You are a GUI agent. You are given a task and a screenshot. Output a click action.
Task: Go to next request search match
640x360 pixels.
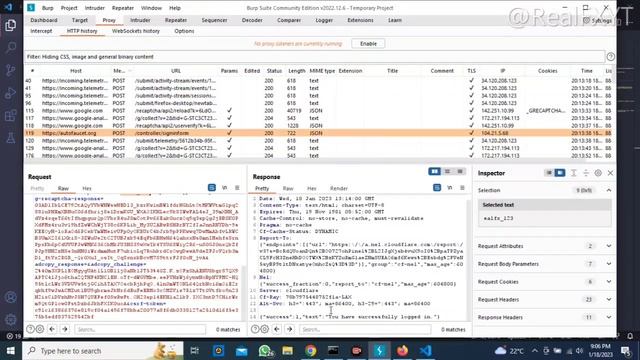[65, 329]
